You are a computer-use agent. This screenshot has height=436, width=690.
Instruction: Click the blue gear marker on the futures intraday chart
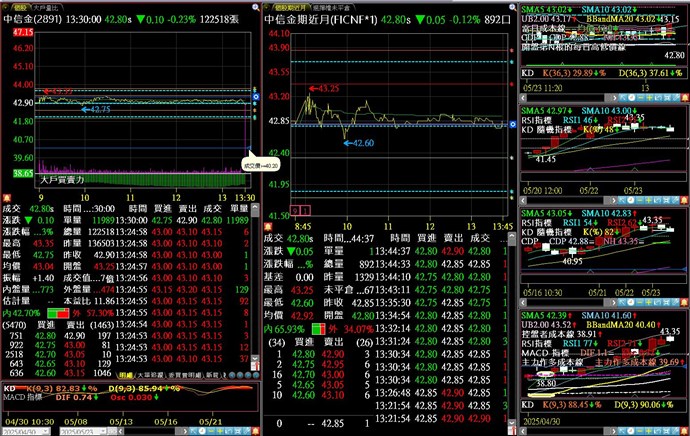point(513,125)
